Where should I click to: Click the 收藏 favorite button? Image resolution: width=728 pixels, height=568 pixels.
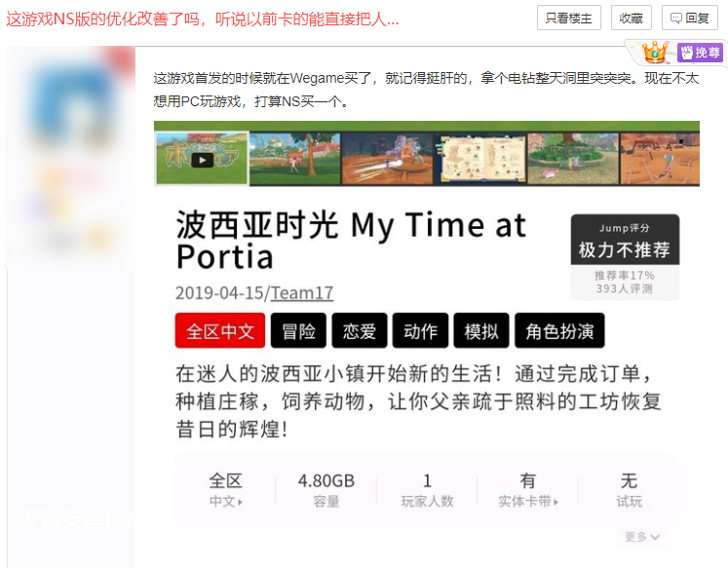coord(631,18)
